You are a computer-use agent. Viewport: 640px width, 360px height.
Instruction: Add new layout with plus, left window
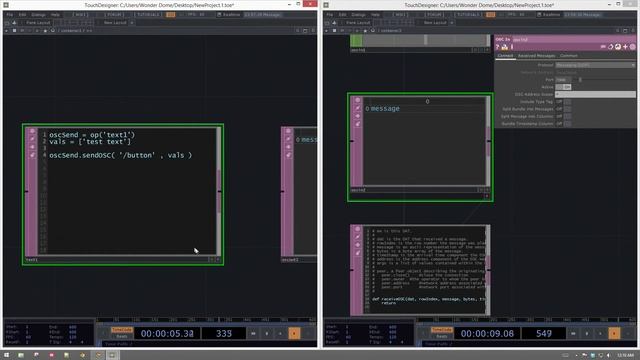132,22
